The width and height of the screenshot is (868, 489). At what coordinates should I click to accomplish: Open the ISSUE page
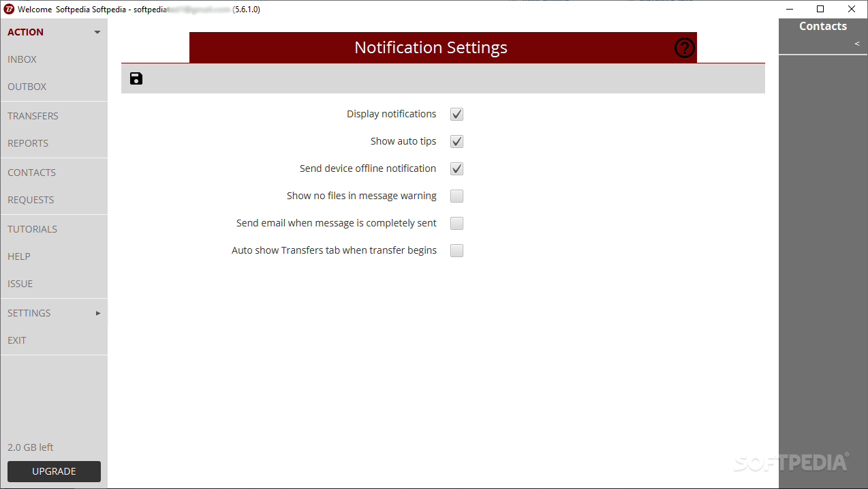20,284
